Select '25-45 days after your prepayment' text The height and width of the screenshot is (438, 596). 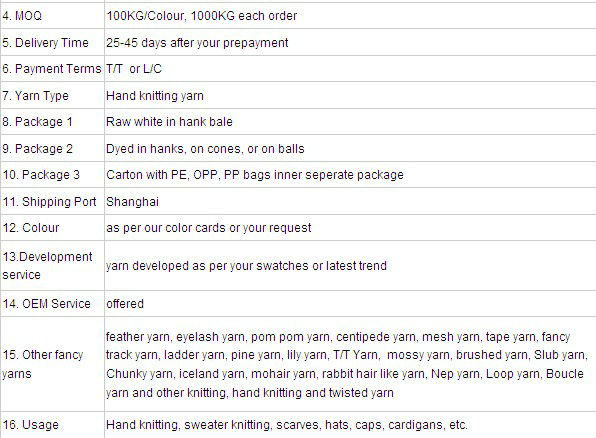[x=197, y=43]
